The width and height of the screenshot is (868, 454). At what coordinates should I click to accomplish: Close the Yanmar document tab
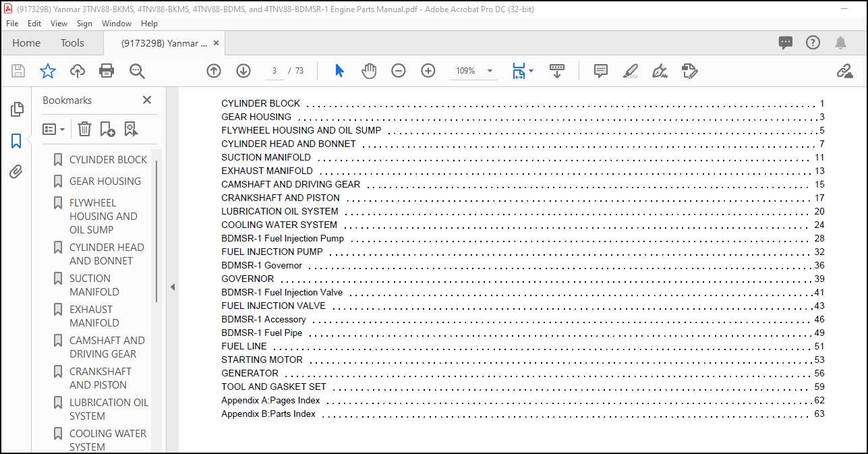(216, 42)
